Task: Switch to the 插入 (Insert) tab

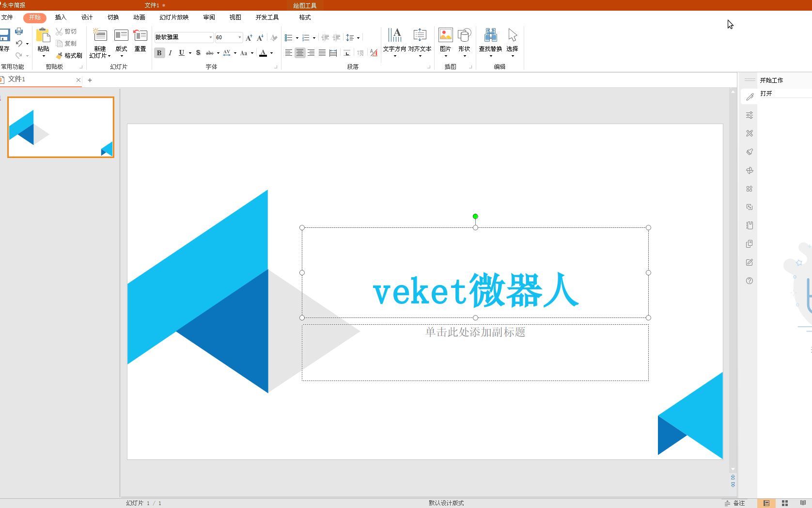Action: (x=61, y=17)
